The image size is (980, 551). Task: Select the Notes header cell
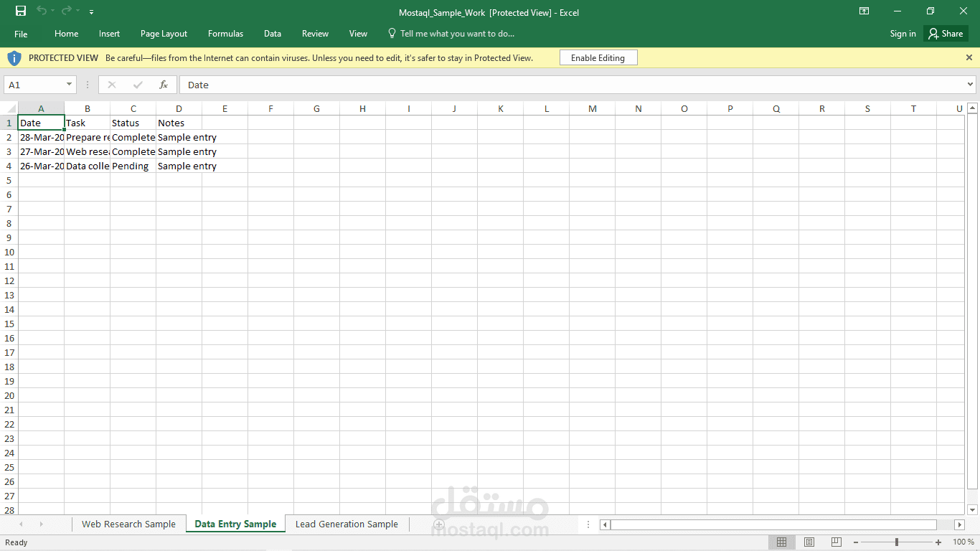(x=179, y=123)
